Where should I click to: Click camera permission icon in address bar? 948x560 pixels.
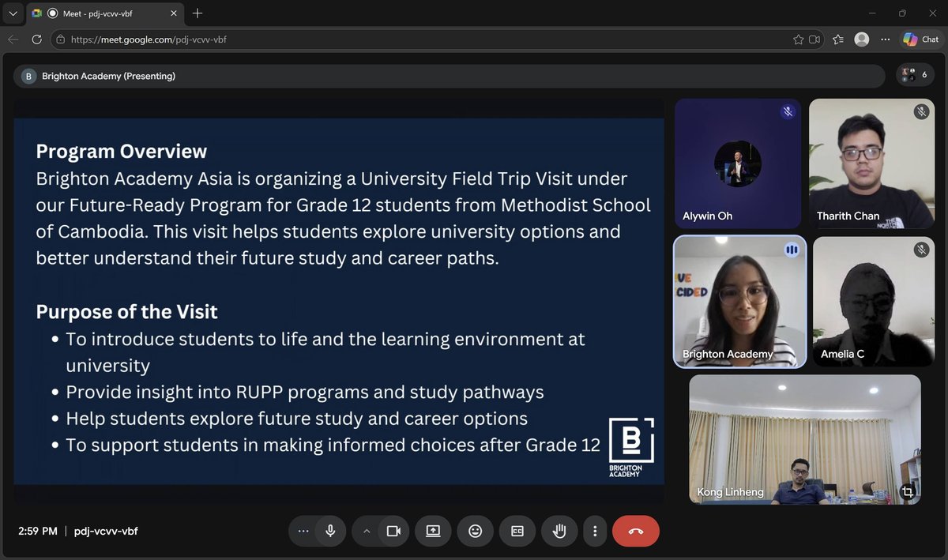pyautogui.click(x=814, y=39)
